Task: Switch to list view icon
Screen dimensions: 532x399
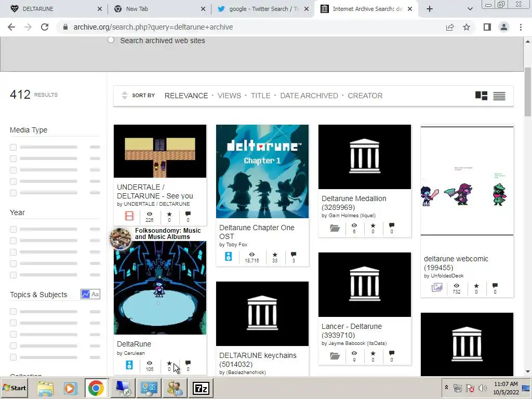Action: tap(499, 96)
